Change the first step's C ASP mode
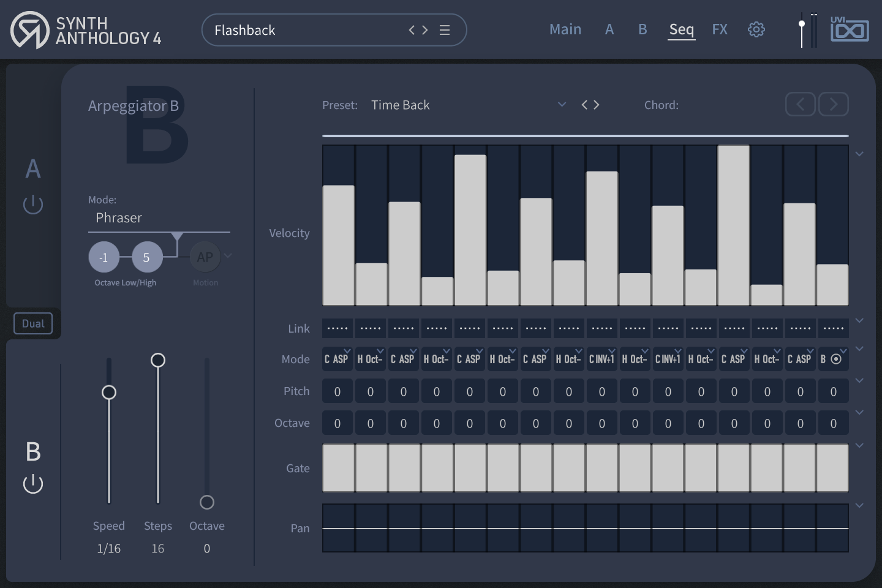 click(x=337, y=359)
